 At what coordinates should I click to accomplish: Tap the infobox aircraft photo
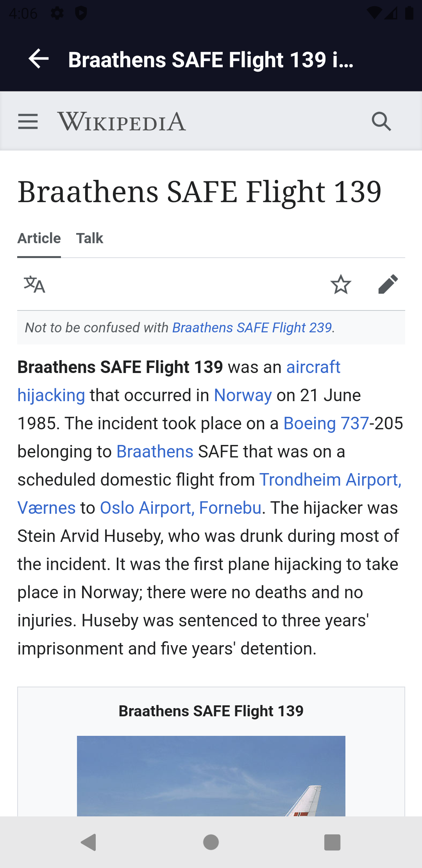pyautogui.click(x=211, y=776)
